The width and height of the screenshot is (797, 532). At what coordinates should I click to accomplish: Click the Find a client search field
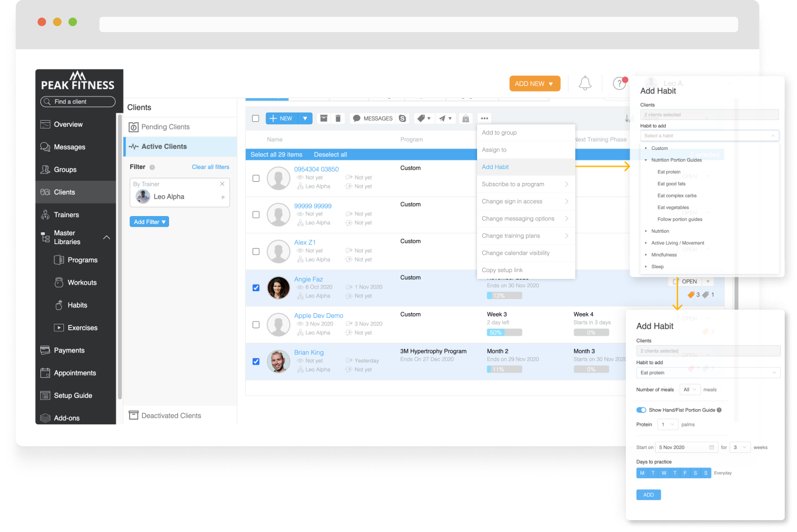coord(78,102)
